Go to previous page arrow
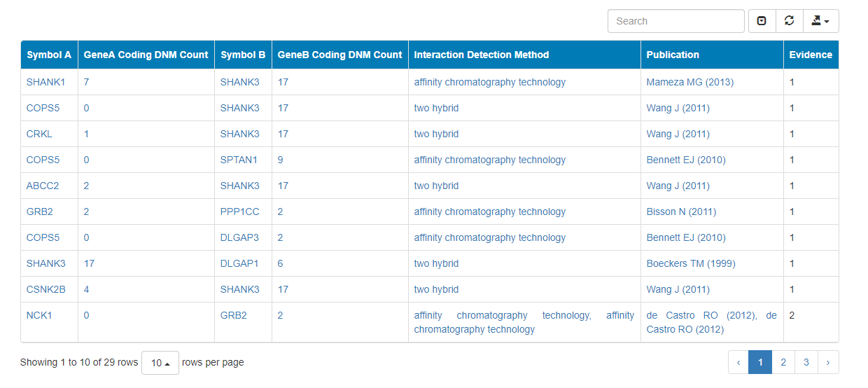Viewport: 868px width, 388px height. [738, 362]
